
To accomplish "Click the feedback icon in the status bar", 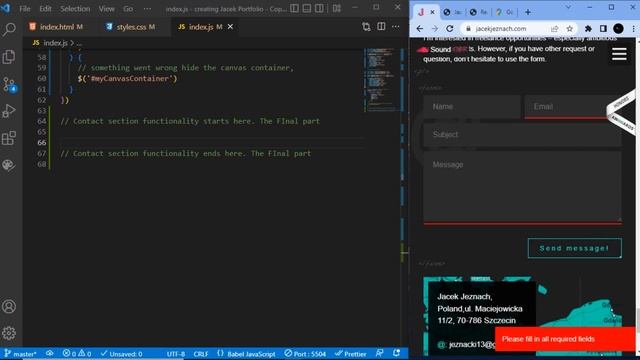I will click(x=380, y=353).
